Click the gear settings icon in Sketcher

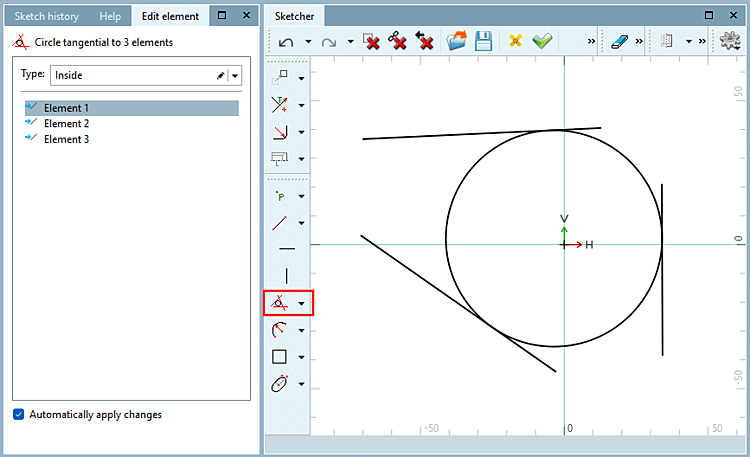730,41
